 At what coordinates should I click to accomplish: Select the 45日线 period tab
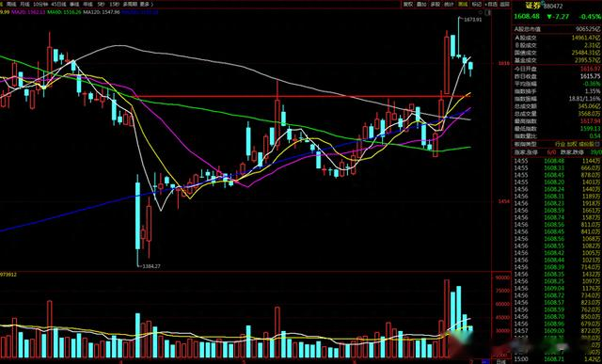58,4
